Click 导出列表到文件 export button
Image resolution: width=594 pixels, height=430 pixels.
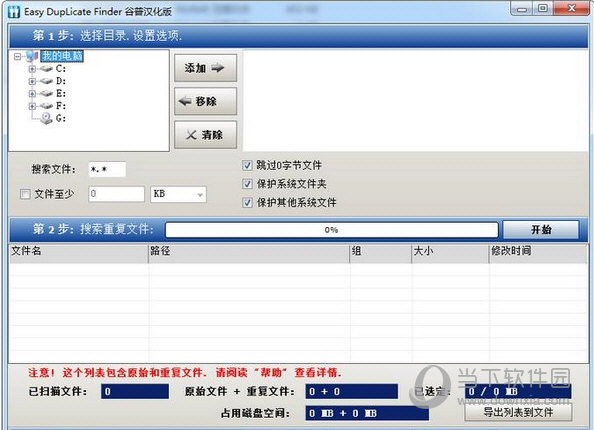[x=518, y=412]
